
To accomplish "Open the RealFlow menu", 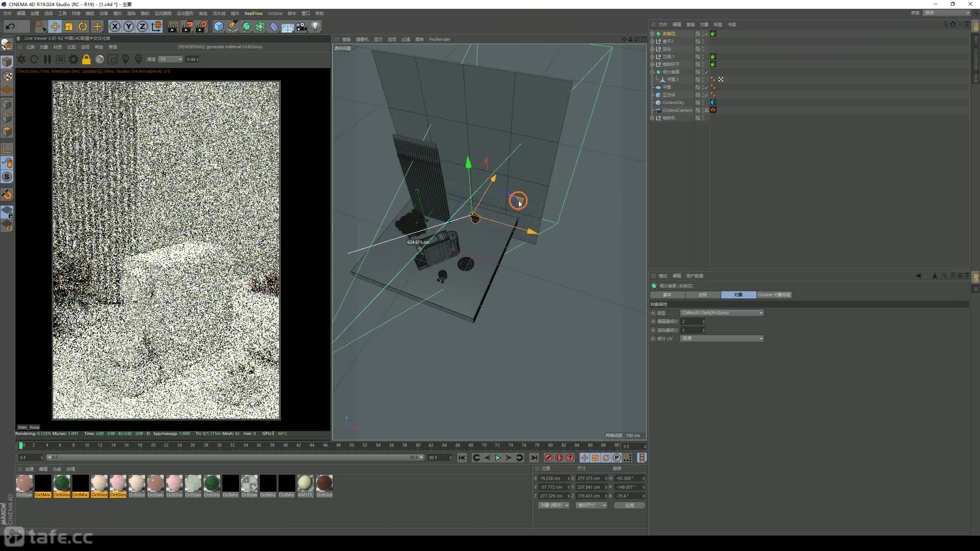I will coord(253,13).
